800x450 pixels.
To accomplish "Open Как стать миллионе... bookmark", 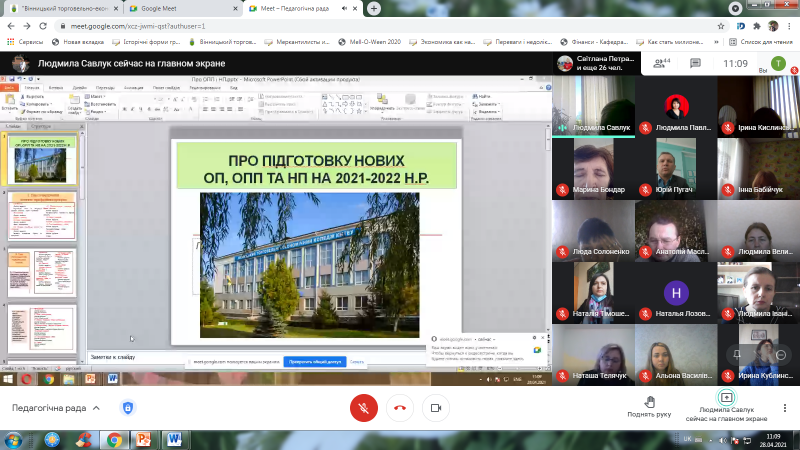I will (x=670, y=42).
